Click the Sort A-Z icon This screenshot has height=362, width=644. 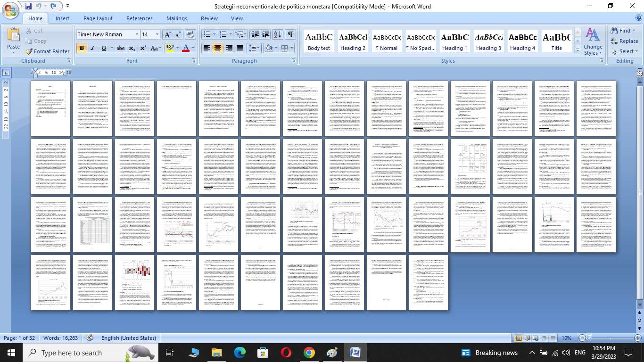pos(278,34)
